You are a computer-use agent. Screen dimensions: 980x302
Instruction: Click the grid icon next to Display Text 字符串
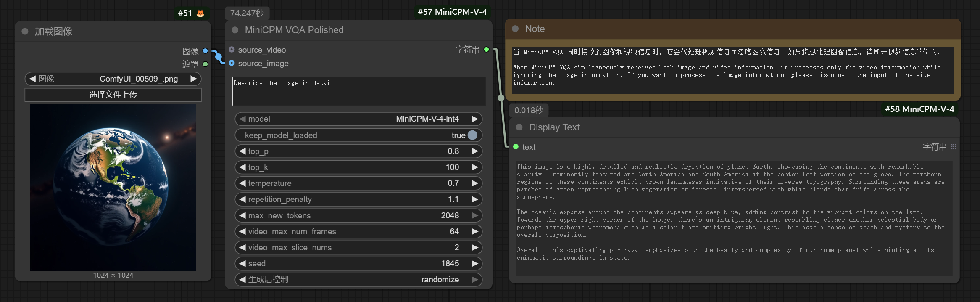click(954, 147)
